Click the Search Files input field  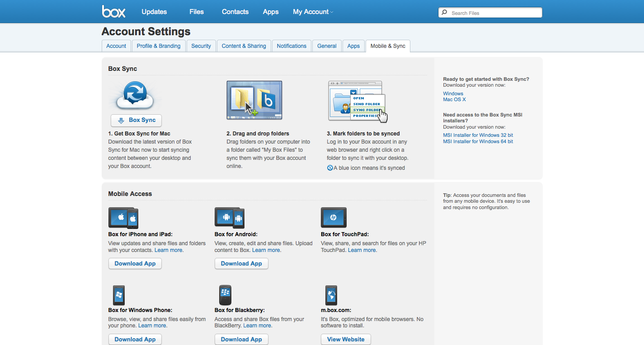(490, 13)
